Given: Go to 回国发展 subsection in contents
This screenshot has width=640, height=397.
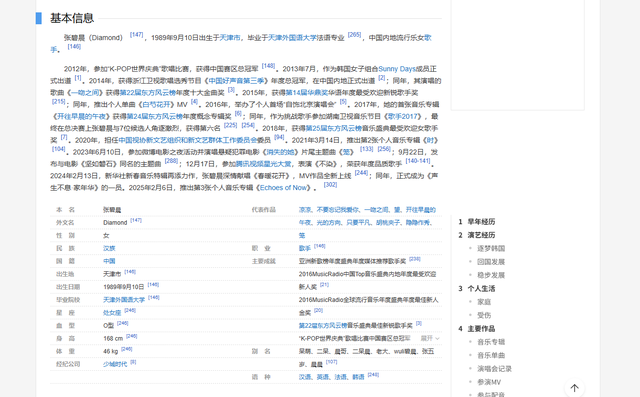Looking at the screenshot, I should click(491, 262).
